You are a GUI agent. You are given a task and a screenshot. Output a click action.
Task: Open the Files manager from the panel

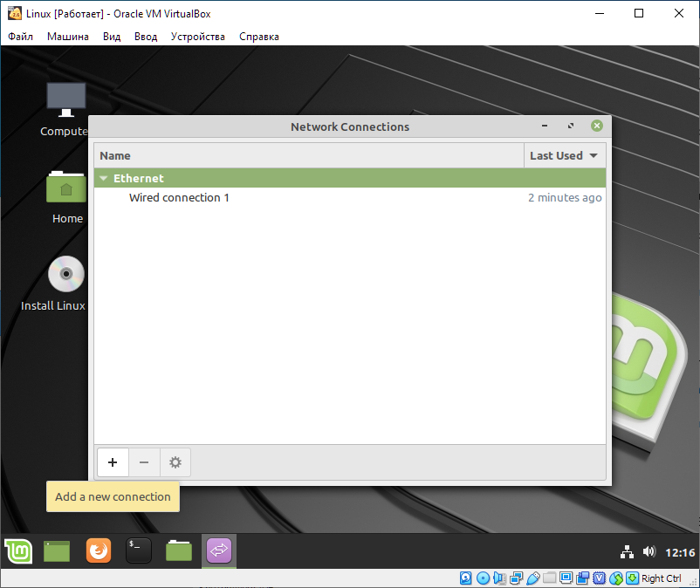pos(179,550)
